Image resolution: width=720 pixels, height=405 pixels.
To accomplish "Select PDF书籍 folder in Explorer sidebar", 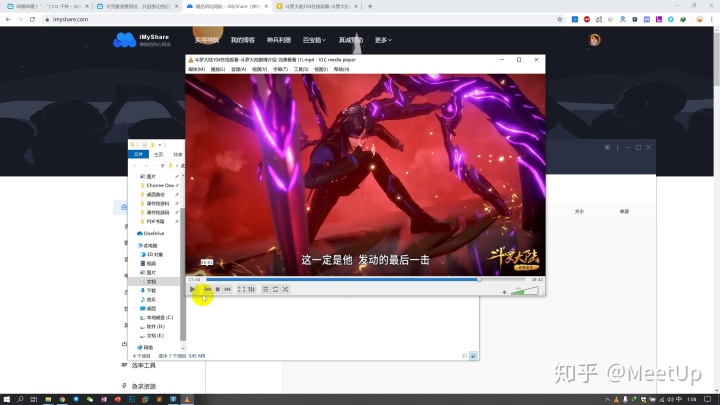I will pos(154,221).
